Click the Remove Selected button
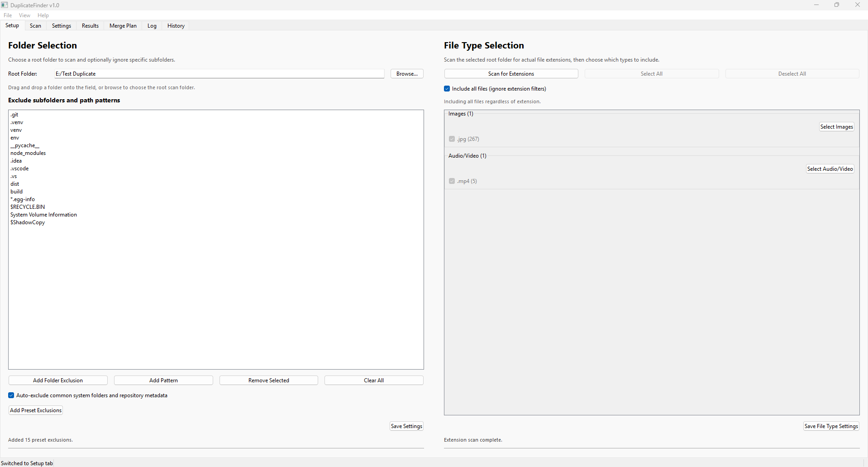 (x=269, y=380)
